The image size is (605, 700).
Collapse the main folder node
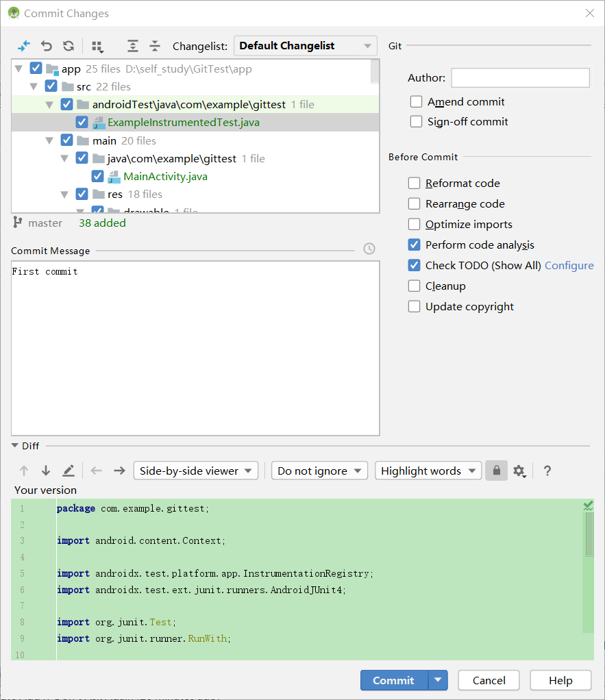(49, 141)
